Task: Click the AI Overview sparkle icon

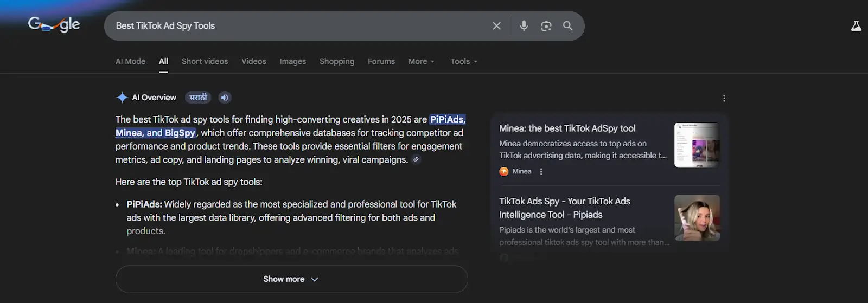Action: pos(122,98)
